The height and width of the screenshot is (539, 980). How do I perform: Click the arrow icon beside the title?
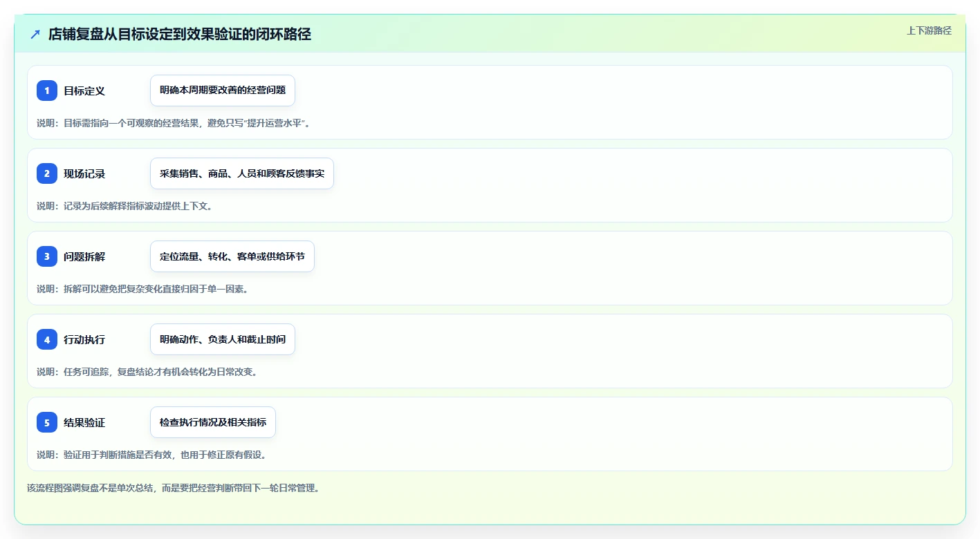coord(35,34)
